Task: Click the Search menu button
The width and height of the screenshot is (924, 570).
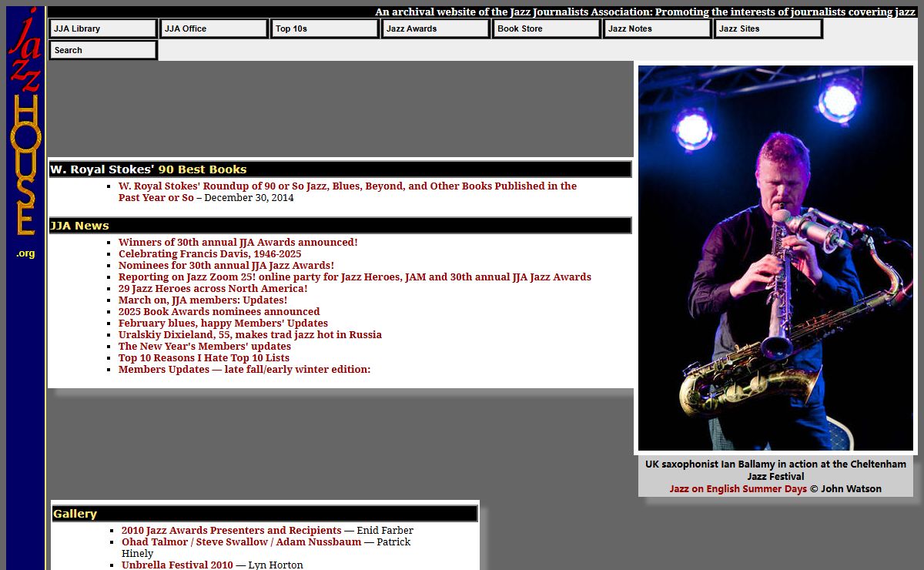Action: tap(103, 50)
